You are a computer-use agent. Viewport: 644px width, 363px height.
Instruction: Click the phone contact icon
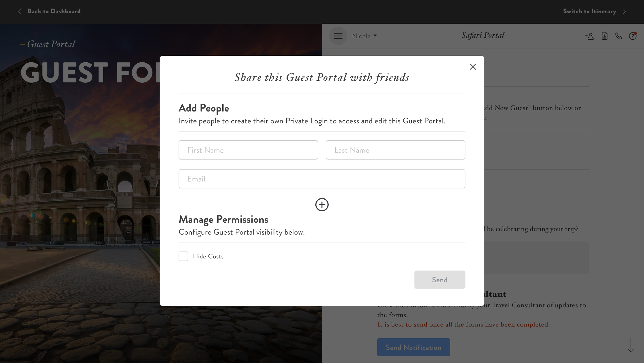[x=618, y=36]
